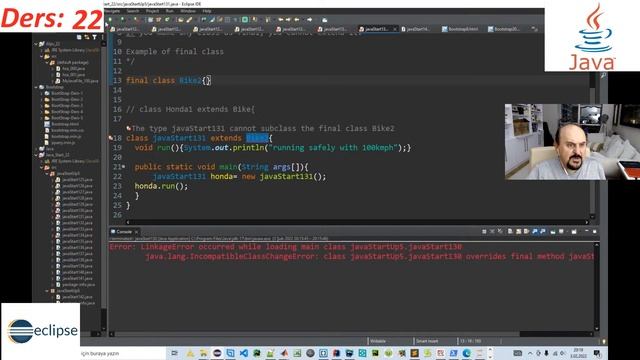Open the Run menu
This screenshot has width=640, height=360.
tap(170, 11)
